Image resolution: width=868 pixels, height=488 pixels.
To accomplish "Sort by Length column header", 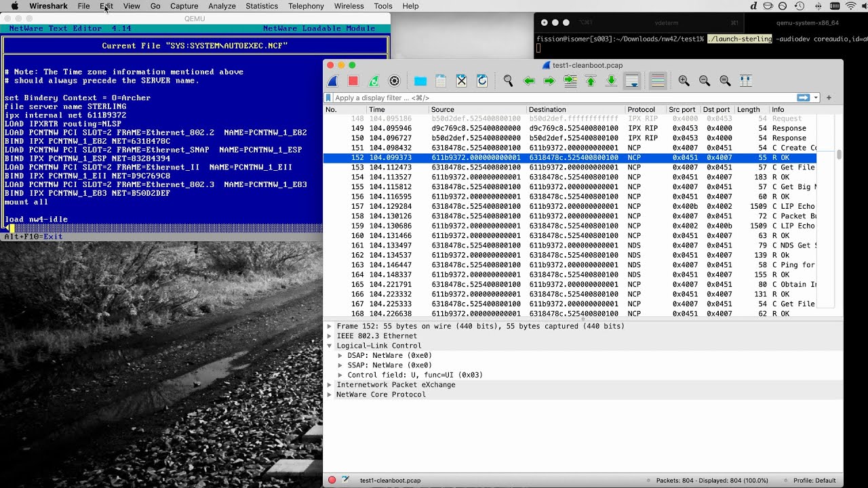I will point(751,109).
